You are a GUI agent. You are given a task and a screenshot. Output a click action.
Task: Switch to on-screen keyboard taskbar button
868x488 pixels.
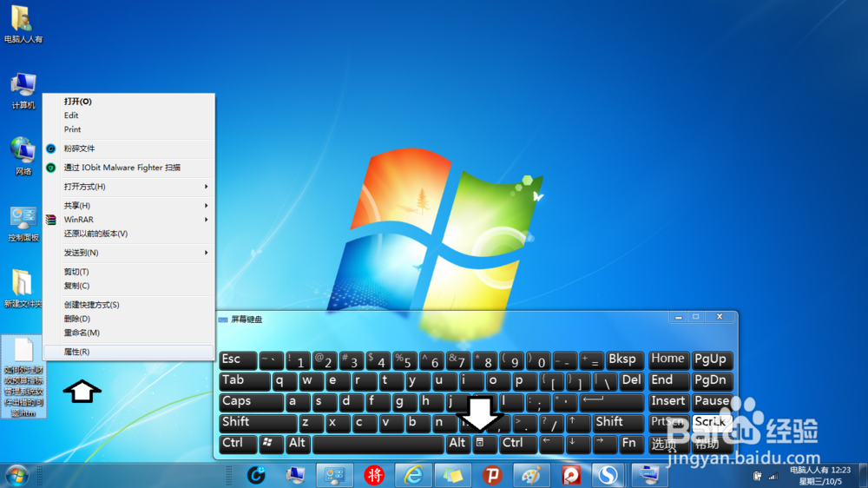648,475
